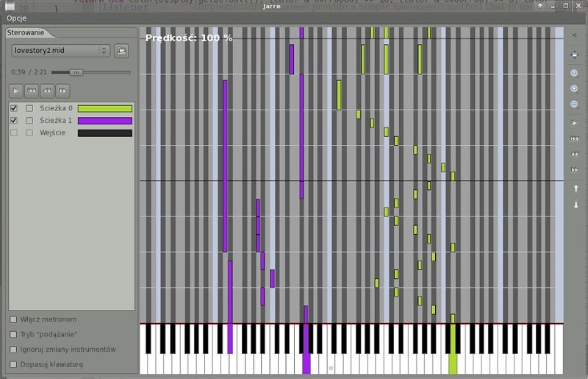
Task: Click the pan/move arrows icon on right toolbar
Action: (x=574, y=55)
